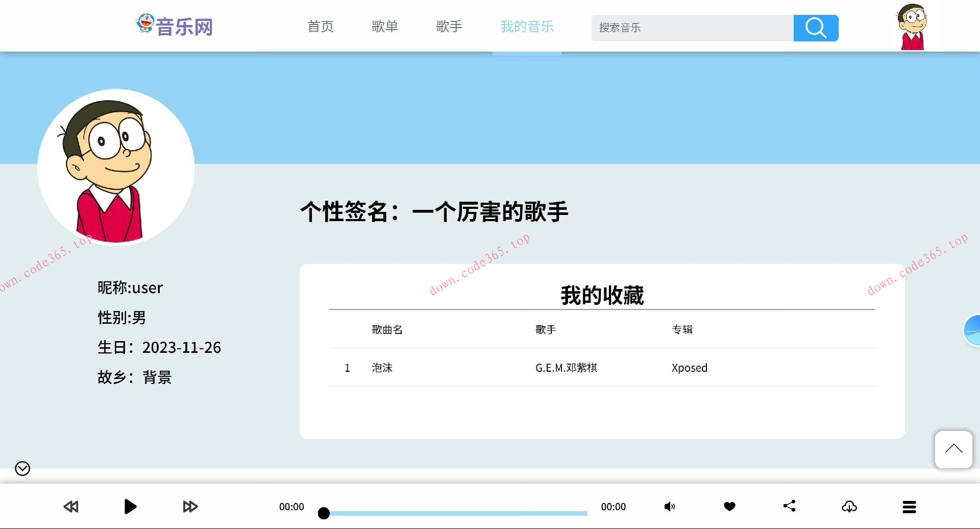
Task: Mute audio using the volume speaker icon
Action: point(669,507)
